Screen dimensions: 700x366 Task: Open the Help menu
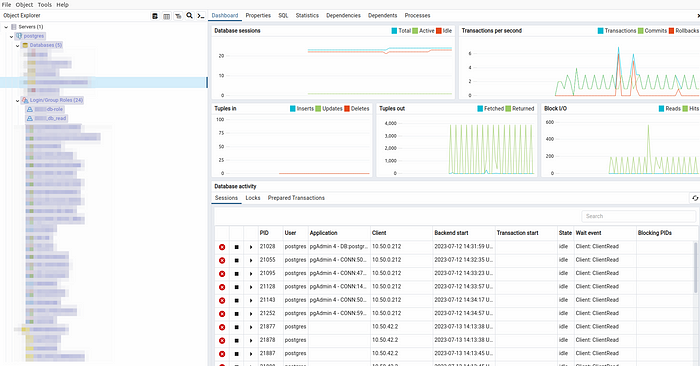click(62, 4)
